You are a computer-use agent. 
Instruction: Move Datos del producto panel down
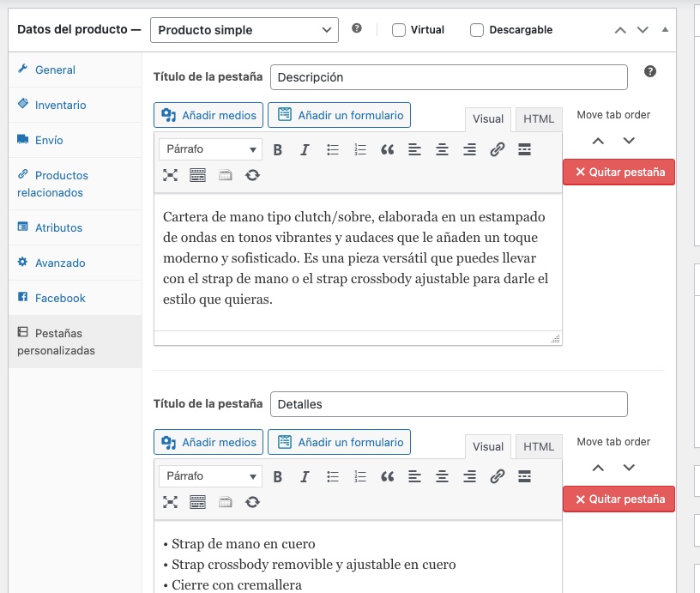(643, 30)
